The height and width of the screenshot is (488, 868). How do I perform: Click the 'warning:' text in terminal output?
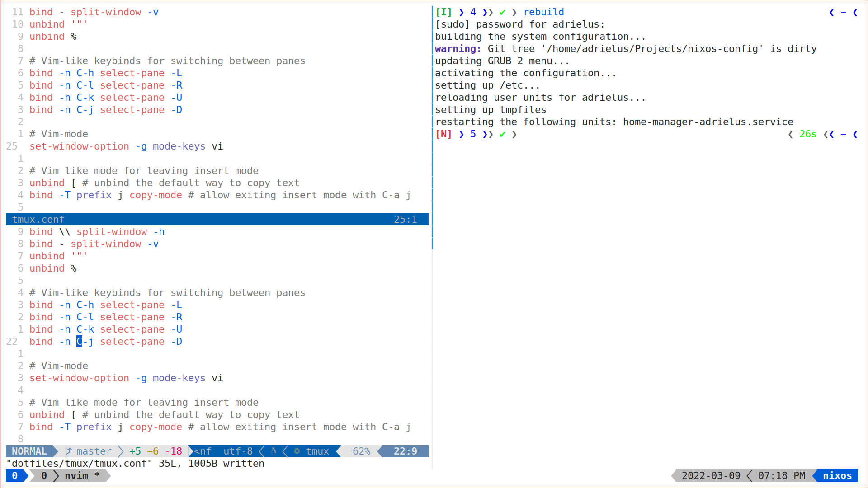click(x=458, y=49)
